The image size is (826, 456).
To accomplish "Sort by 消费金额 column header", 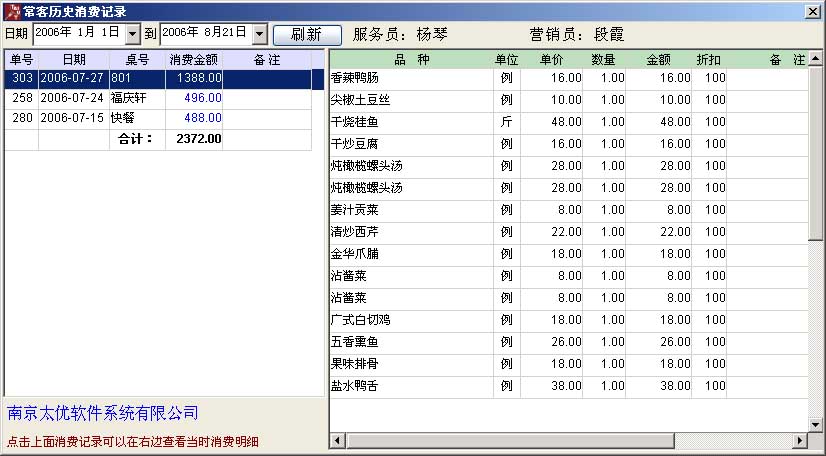I will [194, 60].
